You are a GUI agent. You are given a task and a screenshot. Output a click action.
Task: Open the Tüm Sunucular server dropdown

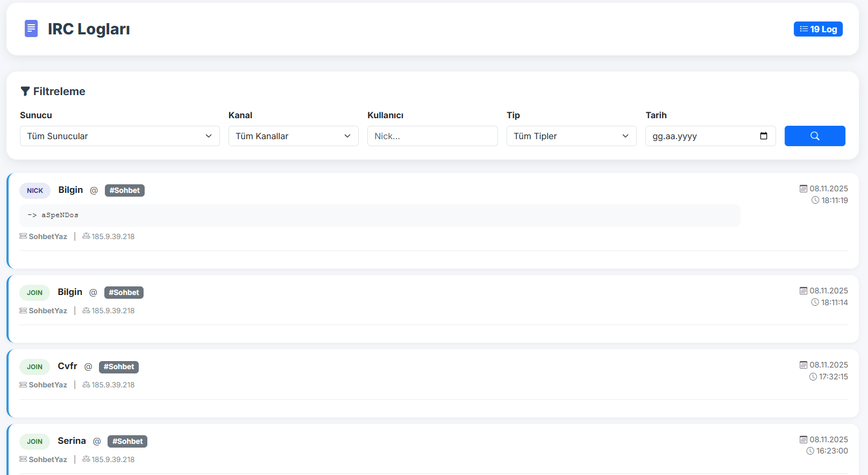click(119, 136)
